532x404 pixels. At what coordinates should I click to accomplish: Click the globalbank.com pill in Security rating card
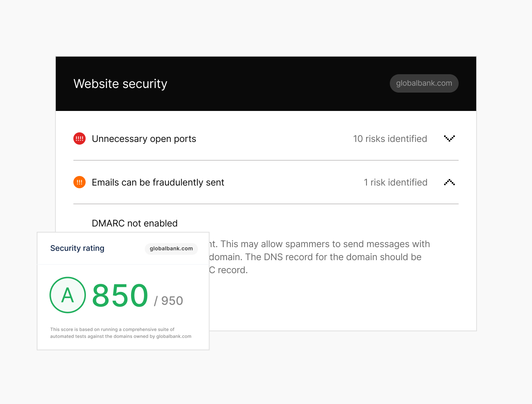click(171, 249)
